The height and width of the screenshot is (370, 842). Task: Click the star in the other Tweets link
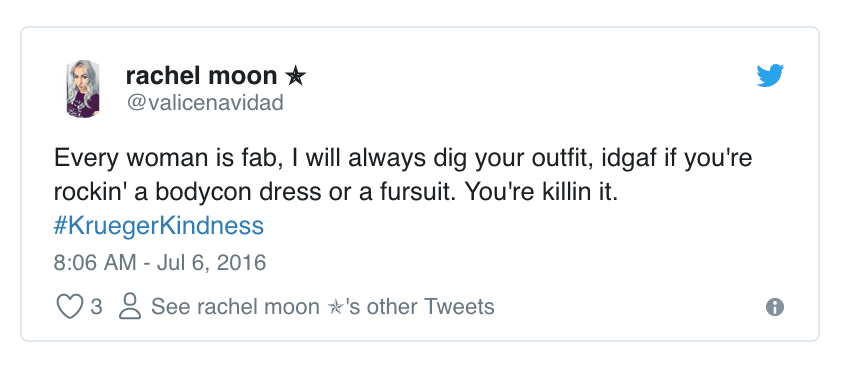pos(335,307)
